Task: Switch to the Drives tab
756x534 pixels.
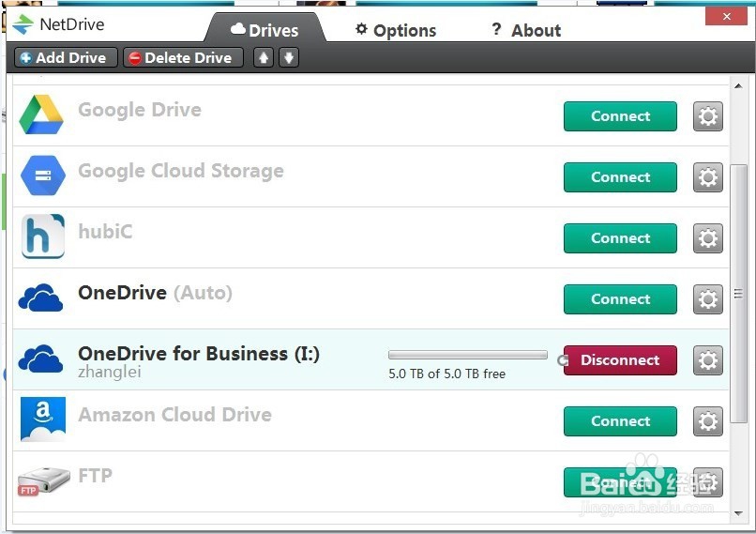Action: click(265, 30)
